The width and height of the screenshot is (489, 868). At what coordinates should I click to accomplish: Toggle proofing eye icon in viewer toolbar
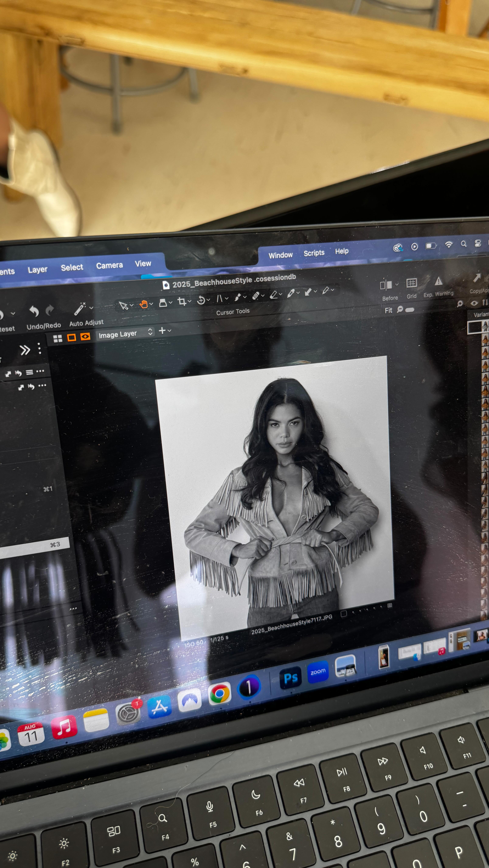(x=85, y=336)
